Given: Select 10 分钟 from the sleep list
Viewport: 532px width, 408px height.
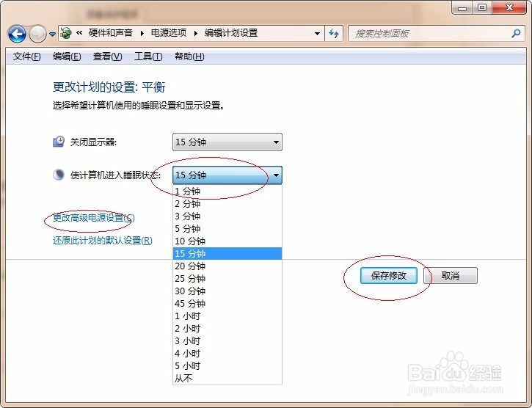Looking at the screenshot, I should tap(227, 241).
